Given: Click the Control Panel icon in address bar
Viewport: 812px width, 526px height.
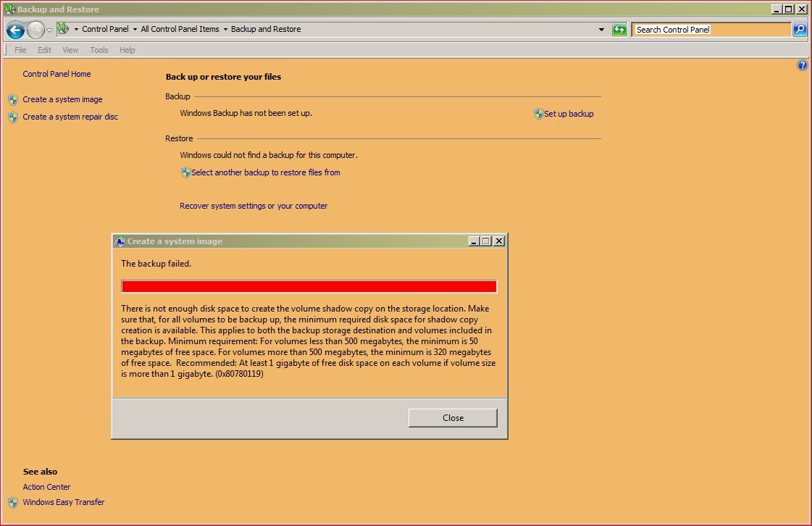Looking at the screenshot, I should click(x=63, y=29).
